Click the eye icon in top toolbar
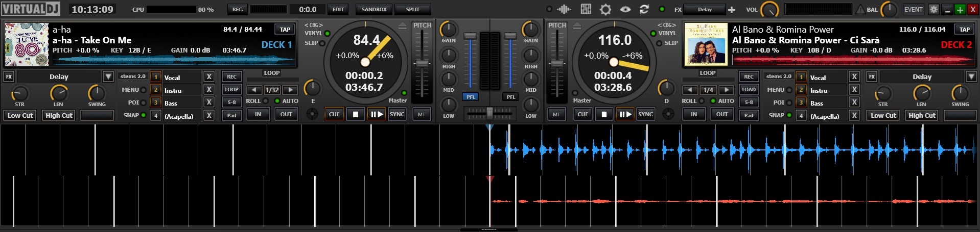 [x=625, y=9]
